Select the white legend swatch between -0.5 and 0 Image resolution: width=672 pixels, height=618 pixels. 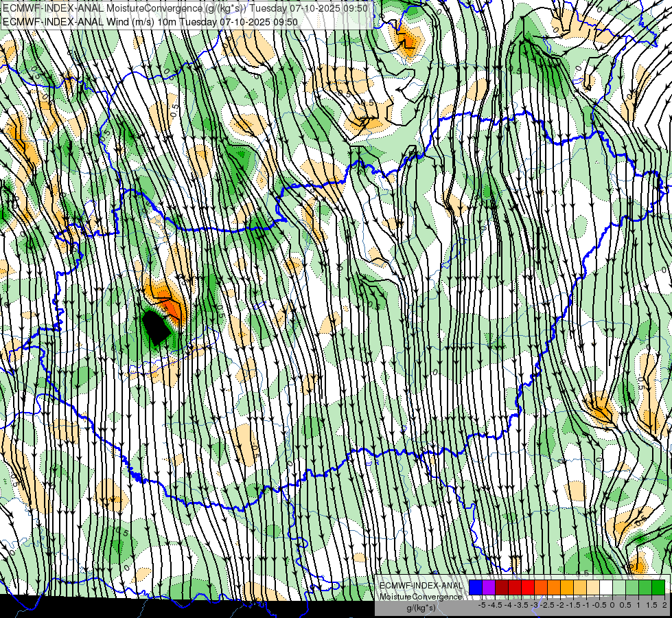point(606,588)
